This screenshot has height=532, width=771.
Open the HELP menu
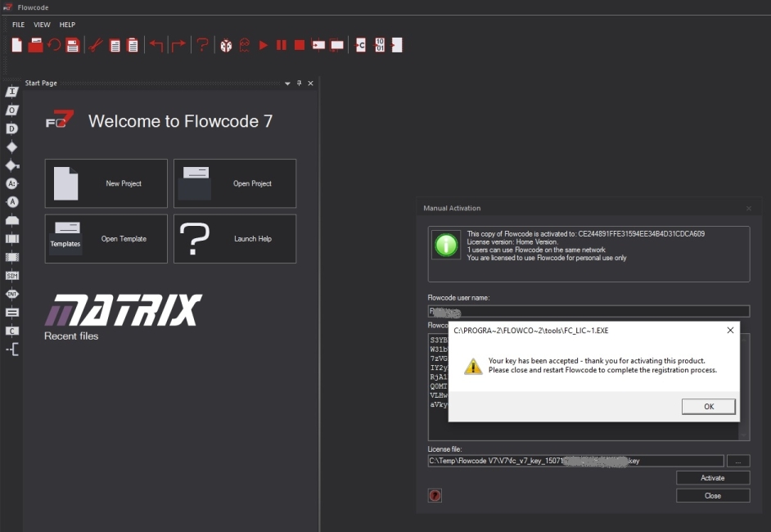click(67, 25)
